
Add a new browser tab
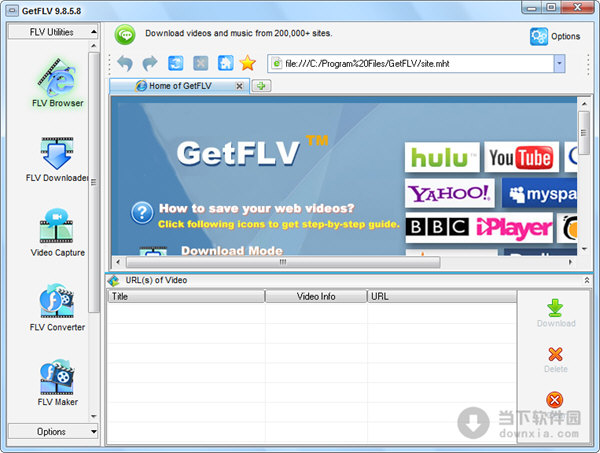[x=261, y=86]
